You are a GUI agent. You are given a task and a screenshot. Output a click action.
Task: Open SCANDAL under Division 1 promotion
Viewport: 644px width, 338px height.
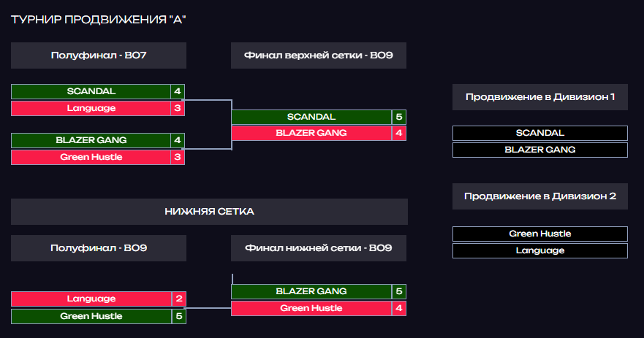540,134
